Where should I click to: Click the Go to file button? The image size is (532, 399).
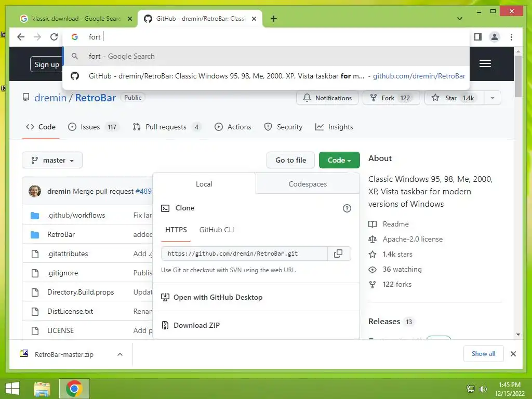click(x=290, y=160)
